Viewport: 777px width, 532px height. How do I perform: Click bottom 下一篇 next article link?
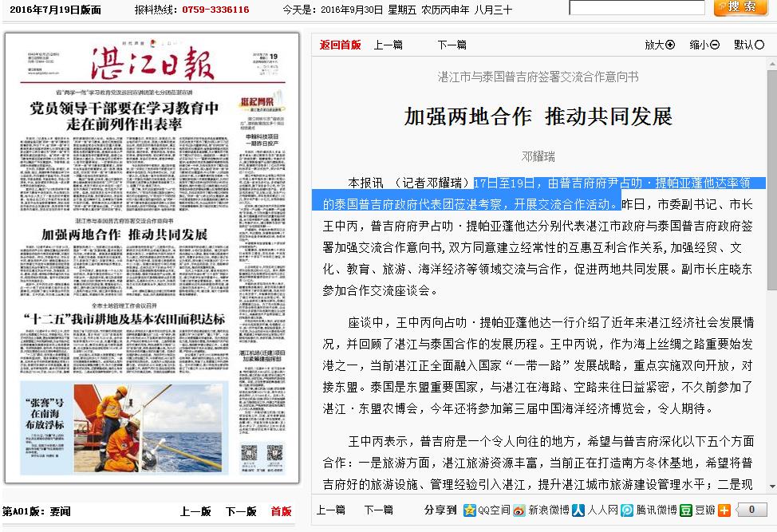pos(379,510)
